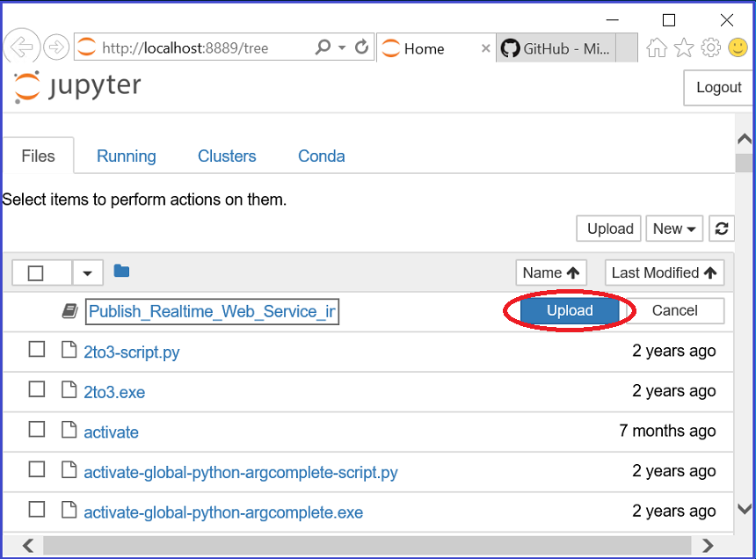Click the horizontal scrollbar right arrow

pos(708,546)
